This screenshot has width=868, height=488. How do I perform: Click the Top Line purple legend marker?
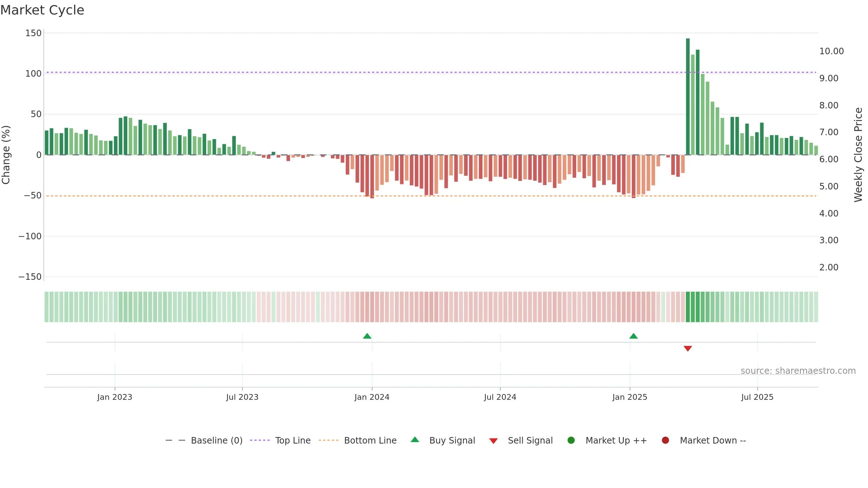pyautogui.click(x=260, y=440)
